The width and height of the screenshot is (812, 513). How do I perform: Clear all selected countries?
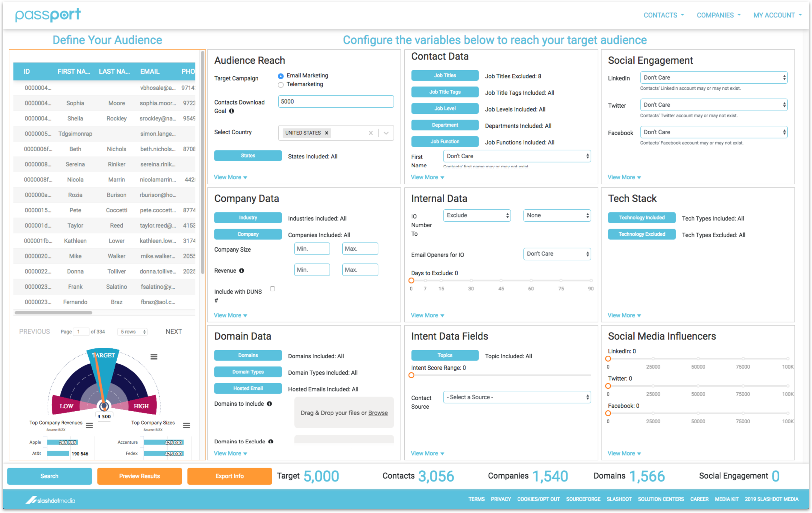pyautogui.click(x=371, y=133)
